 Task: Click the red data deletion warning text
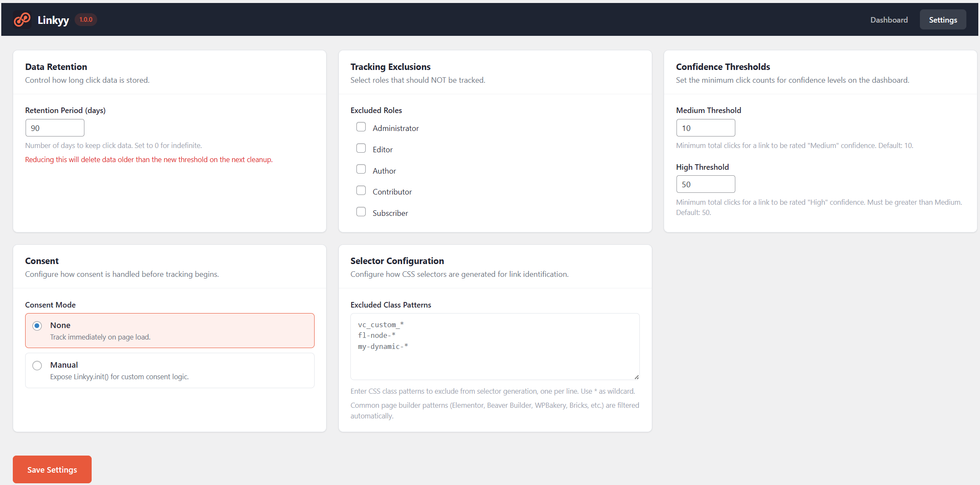[148, 160]
